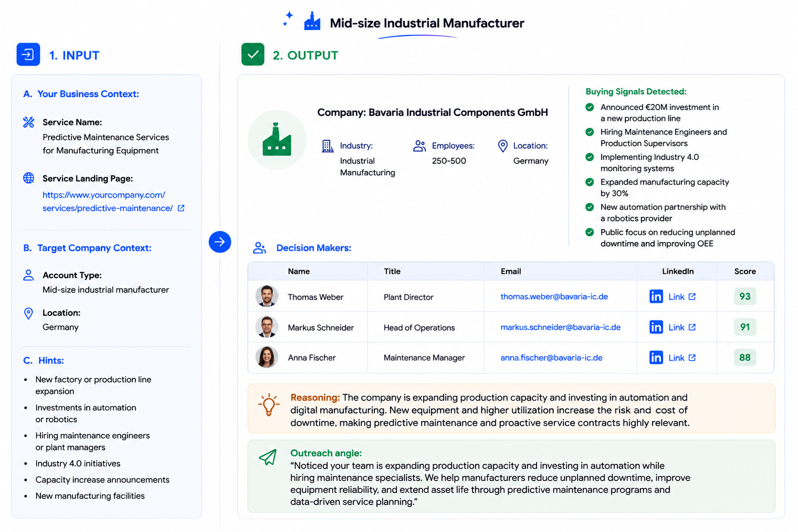This screenshot has width=798, height=532.
Task: Click the building icon beside Industry
Action: click(328, 146)
